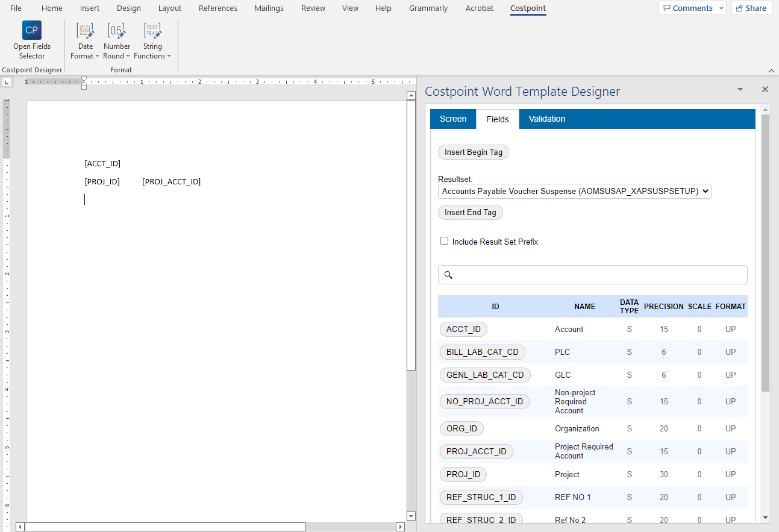
Task: Click the search magnifier icon in Fields
Action: 448,275
